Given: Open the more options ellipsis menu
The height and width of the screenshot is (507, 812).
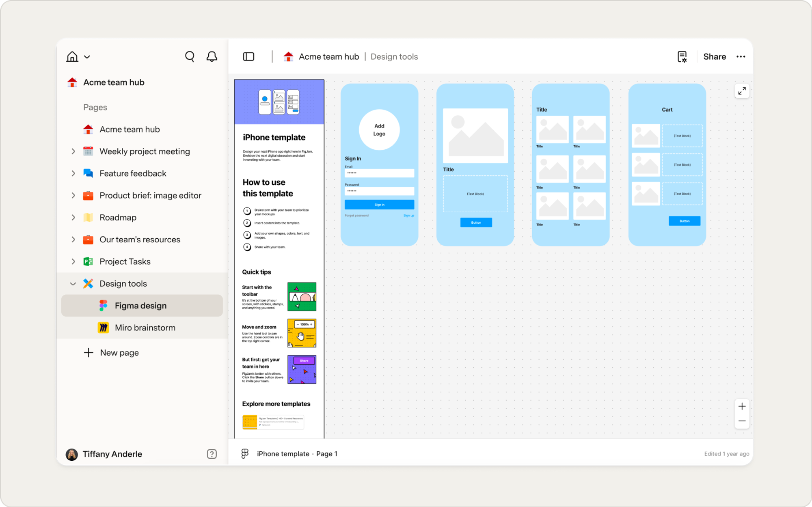Looking at the screenshot, I should tap(741, 56).
